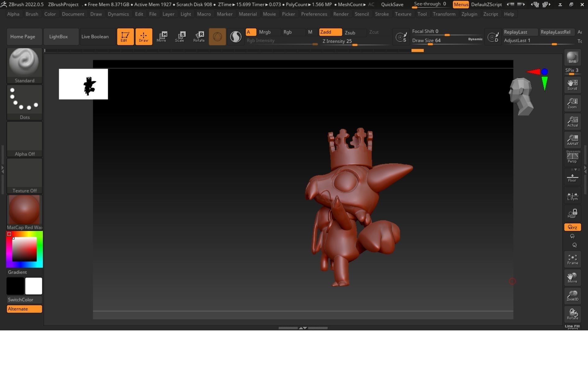Click the Move view icon on right shelf

coord(572,277)
